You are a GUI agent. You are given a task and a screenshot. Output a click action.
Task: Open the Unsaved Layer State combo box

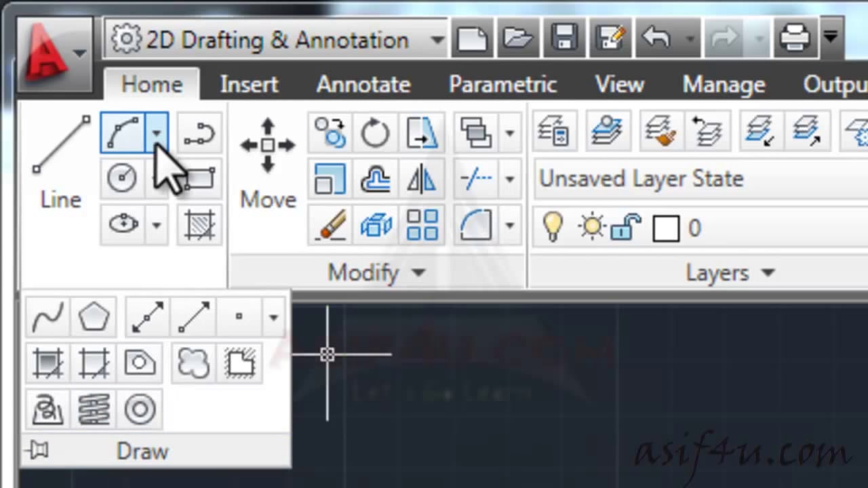click(701, 179)
